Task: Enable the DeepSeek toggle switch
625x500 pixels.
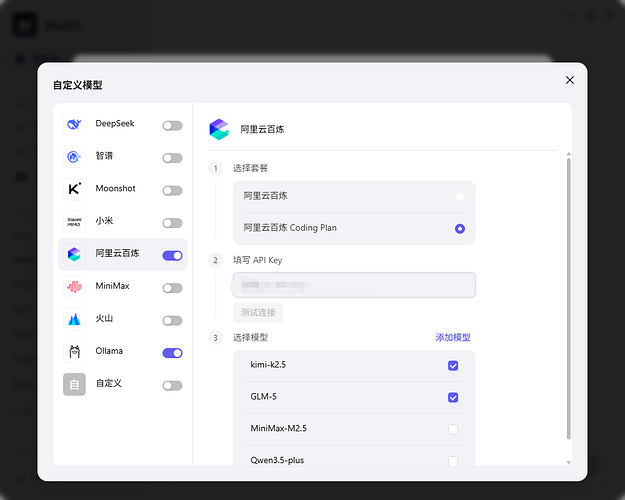Action: (172, 126)
